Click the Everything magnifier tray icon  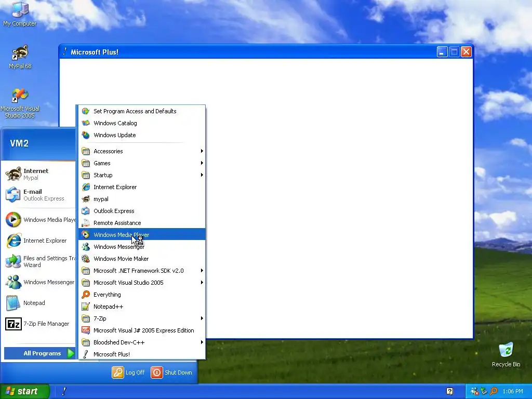point(494,391)
